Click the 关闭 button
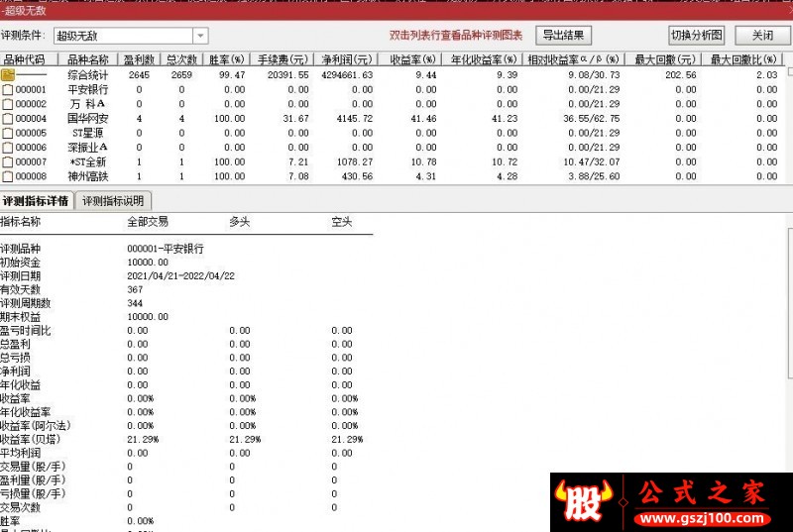Image resolution: width=793 pixels, height=532 pixels. pyautogui.click(x=762, y=36)
